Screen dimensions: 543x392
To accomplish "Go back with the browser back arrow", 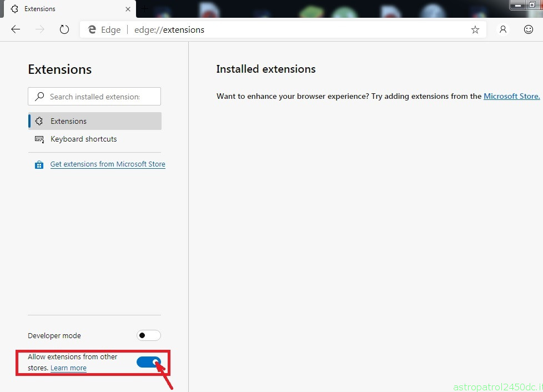I will [x=16, y=29].
